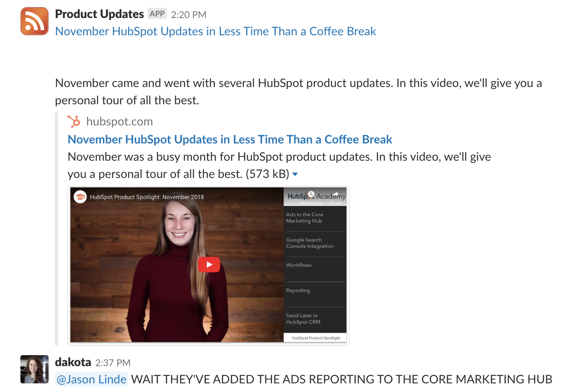The height and width of the screenshot is (392, 567).
Task: Collapse the preview with the blue caret
Action: click(x=295, y=174)
